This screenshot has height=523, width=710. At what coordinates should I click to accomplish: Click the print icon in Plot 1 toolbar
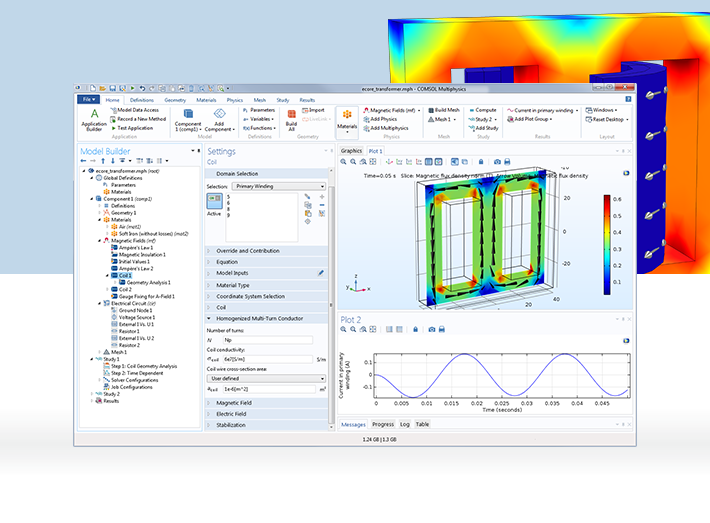click(507, 162)
